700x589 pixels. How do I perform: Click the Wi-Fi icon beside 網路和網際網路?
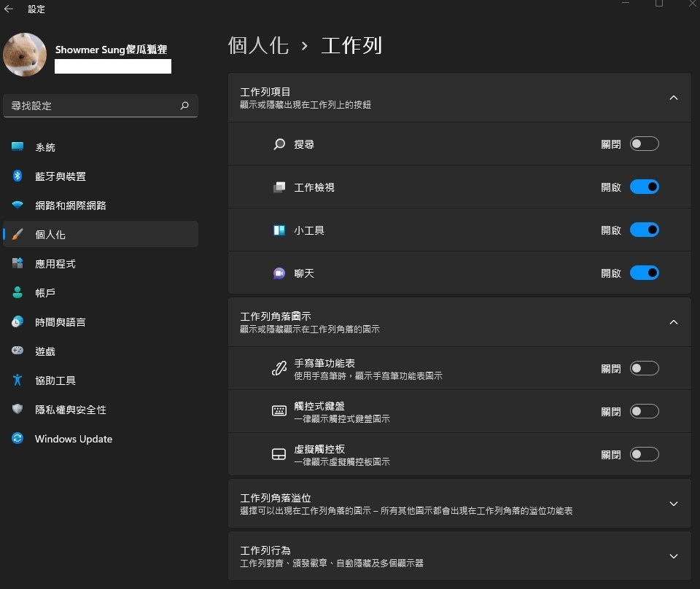coord(17,205)
